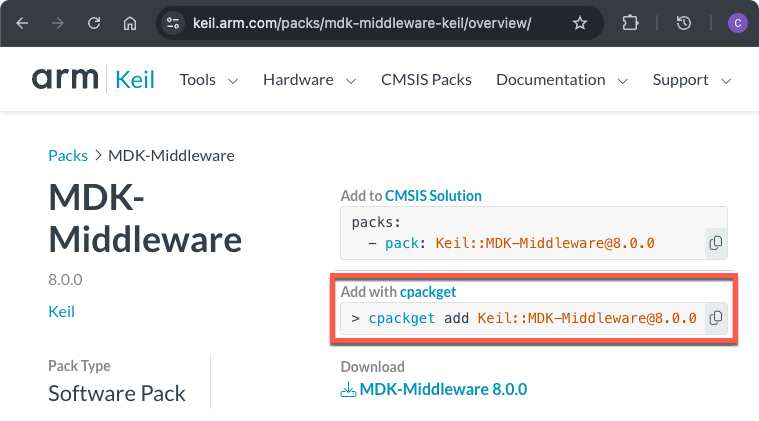
Task: Go to Packs breadcrumb link
Action: tap(68, 156)
